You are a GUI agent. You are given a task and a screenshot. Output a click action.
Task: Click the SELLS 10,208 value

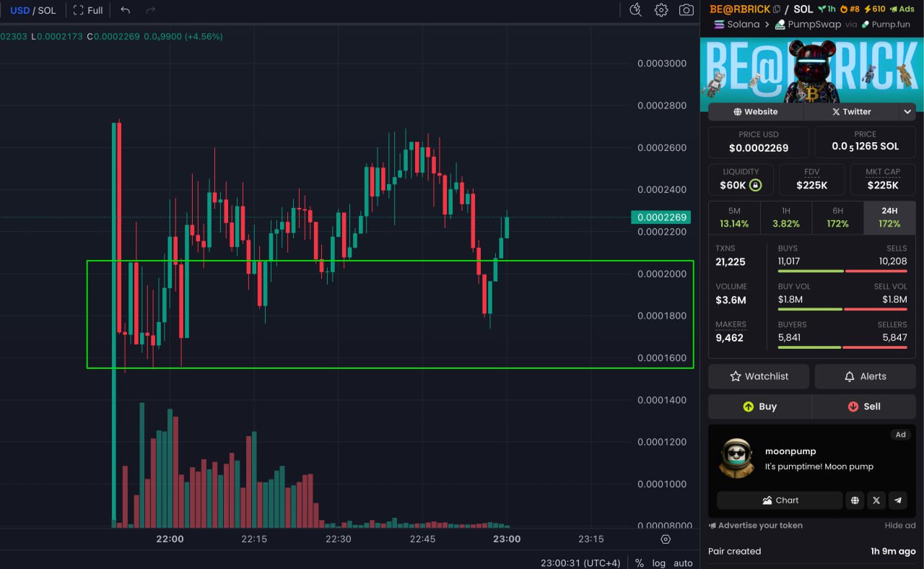click(894, 261)
